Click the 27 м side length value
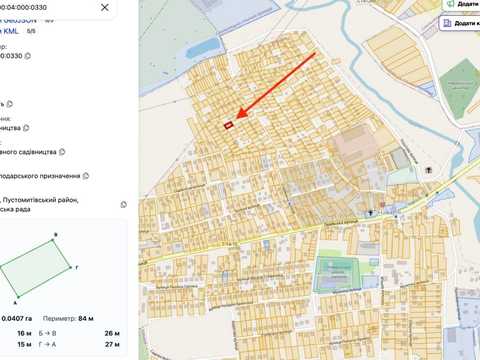This screenshot has width=480, height=360. [x=112, y=344]
